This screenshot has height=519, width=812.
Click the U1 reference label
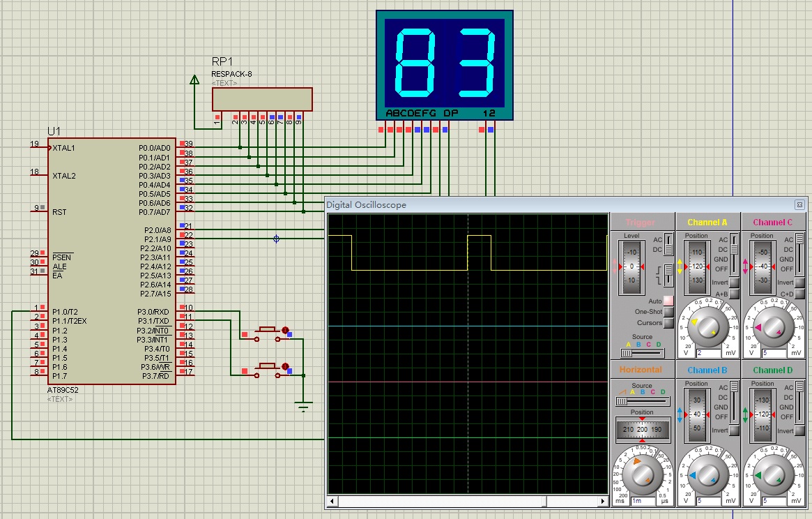(x=54, y=131)
